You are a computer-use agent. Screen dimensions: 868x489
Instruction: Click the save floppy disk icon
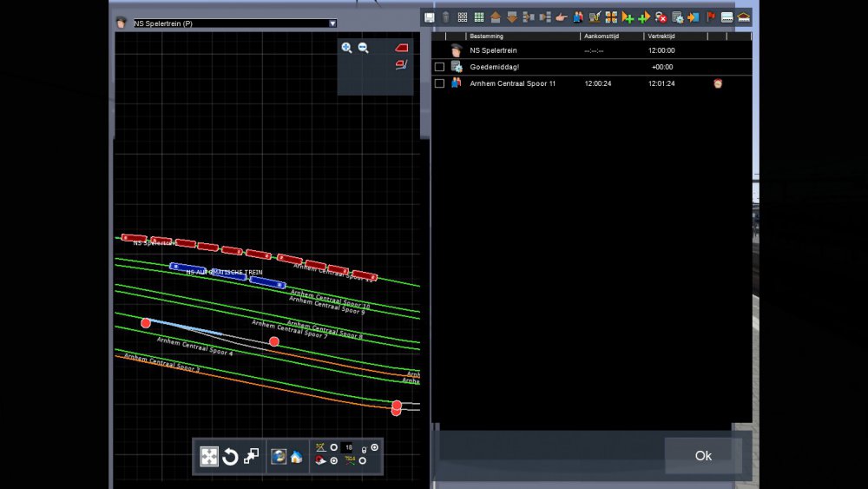(x=430, y=17)
